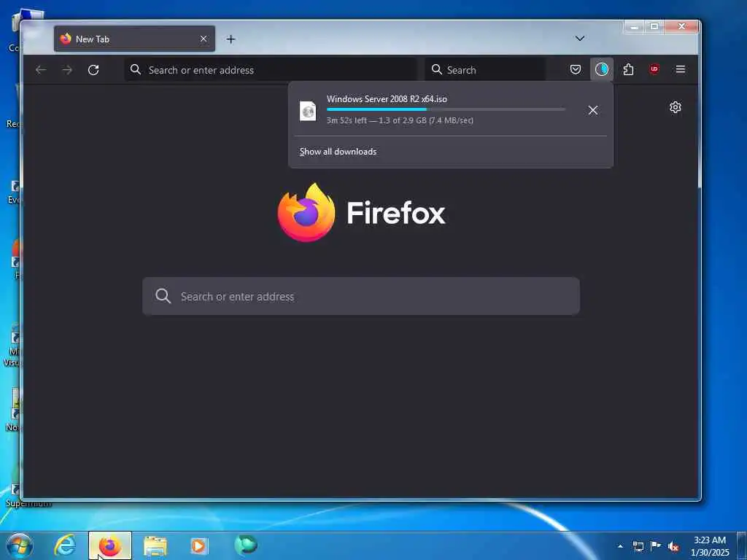747x560 pixels.
Task: Click the ISO file icon in downloads
Action: [x=308, y=111]
